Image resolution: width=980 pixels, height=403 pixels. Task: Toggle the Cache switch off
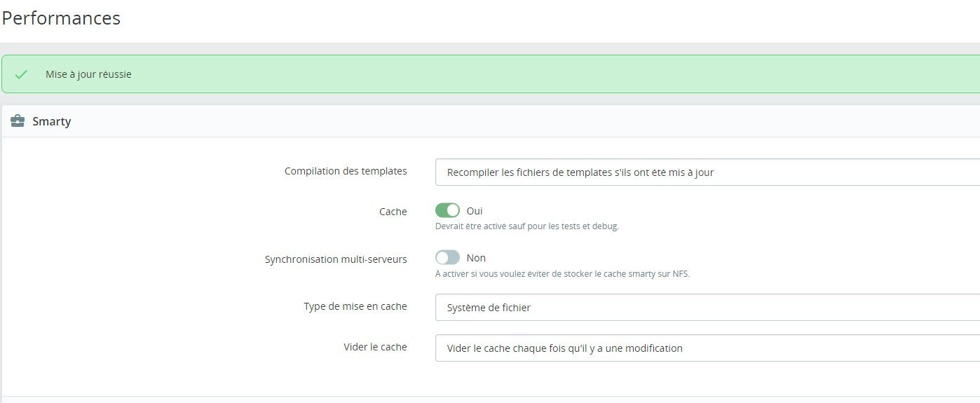click(447, 210)
